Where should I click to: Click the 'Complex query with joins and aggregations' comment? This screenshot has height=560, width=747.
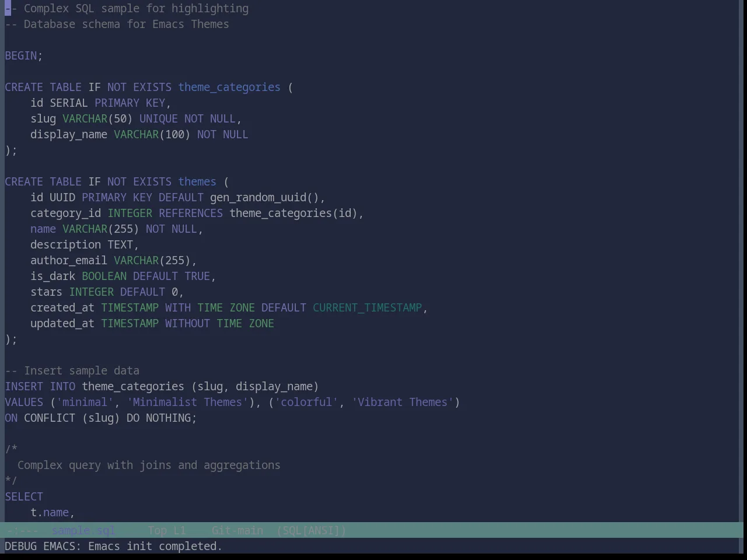149,465
